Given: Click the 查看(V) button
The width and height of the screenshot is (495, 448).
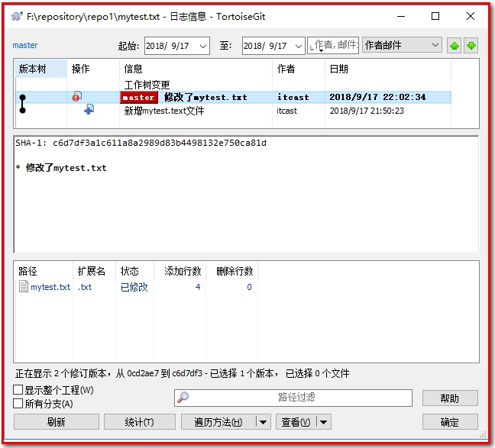Looking at the screenshot, I should (296, 422).
